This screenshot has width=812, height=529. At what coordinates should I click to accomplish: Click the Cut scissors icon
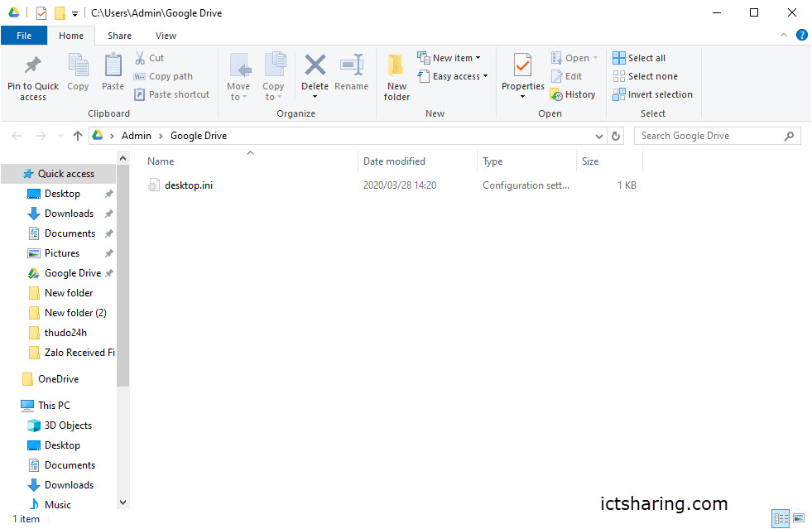coord(140,57)
